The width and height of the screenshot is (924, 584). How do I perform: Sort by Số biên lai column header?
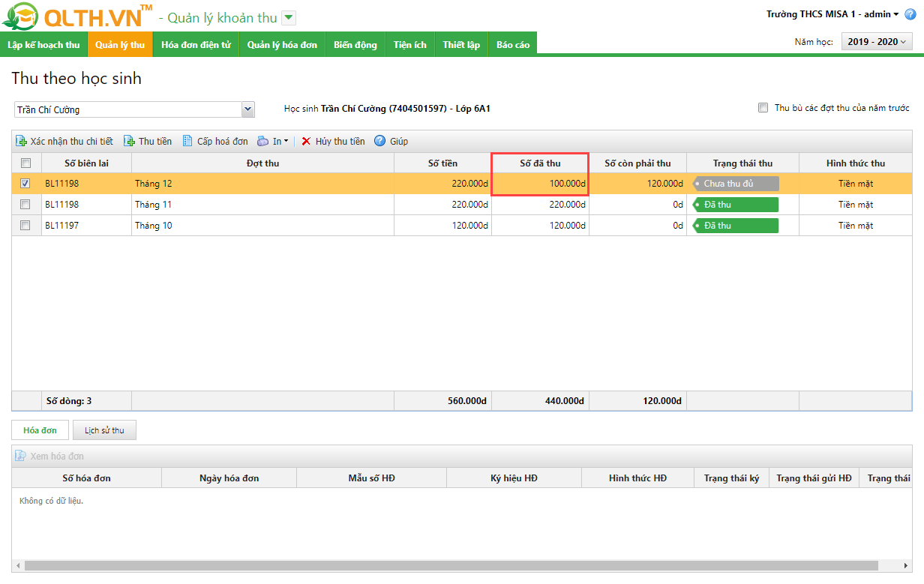86,163
